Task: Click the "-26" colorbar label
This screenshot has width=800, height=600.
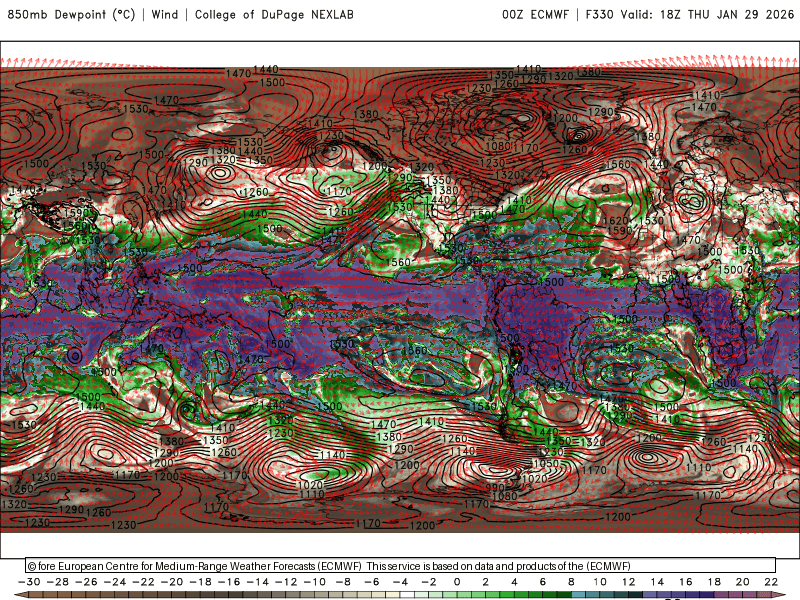Action: tap(86, 582)
